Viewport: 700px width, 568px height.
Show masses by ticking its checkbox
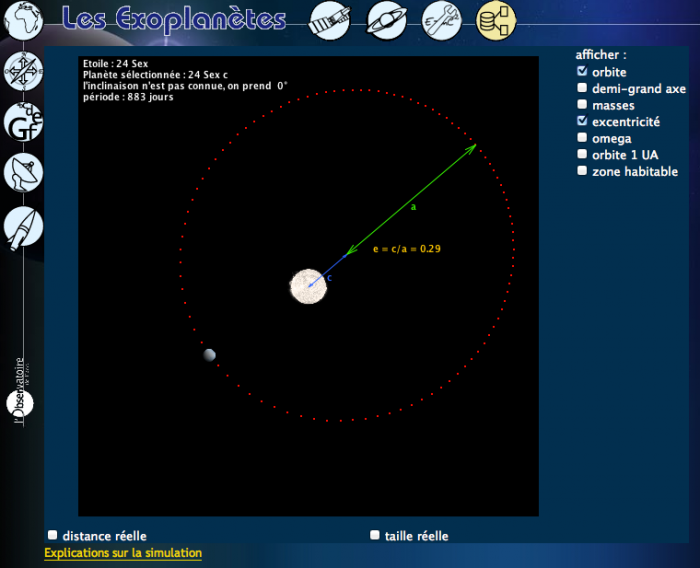click(x=582, y=105)
